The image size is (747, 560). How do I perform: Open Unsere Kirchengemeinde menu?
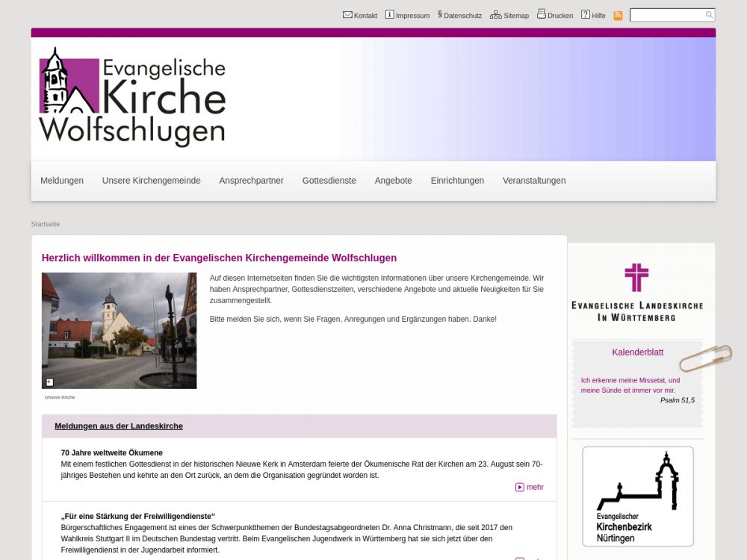pyautogui.click(x=151, y=181)
